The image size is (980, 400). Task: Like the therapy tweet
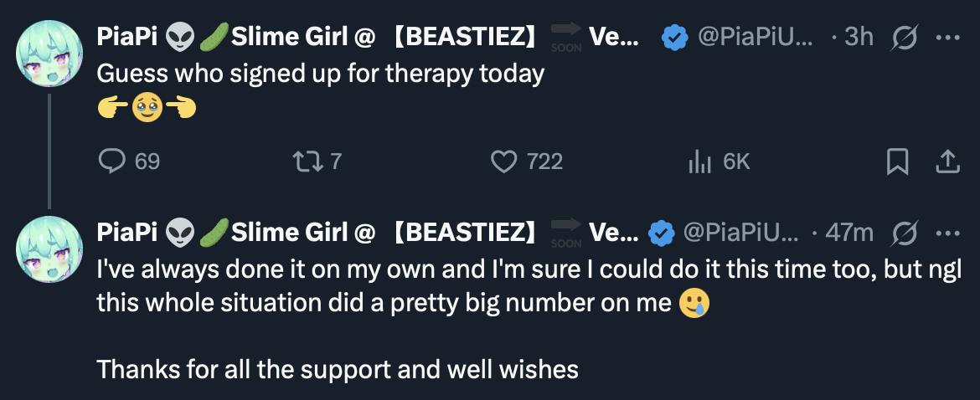pos(503,162)
